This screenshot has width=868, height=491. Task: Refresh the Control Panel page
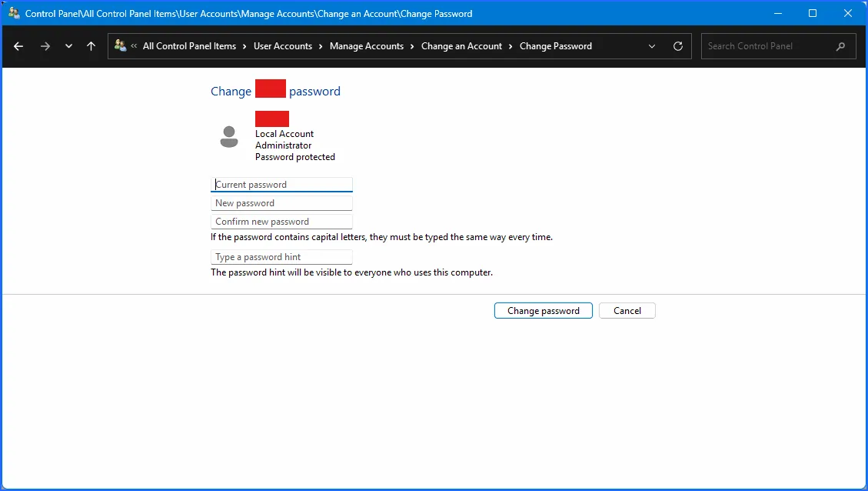click(677, 46)
